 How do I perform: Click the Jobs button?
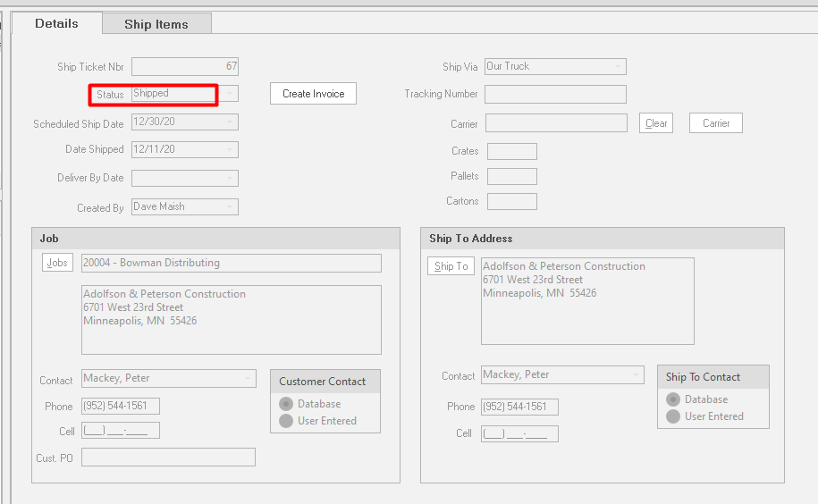tap(57, 263)
